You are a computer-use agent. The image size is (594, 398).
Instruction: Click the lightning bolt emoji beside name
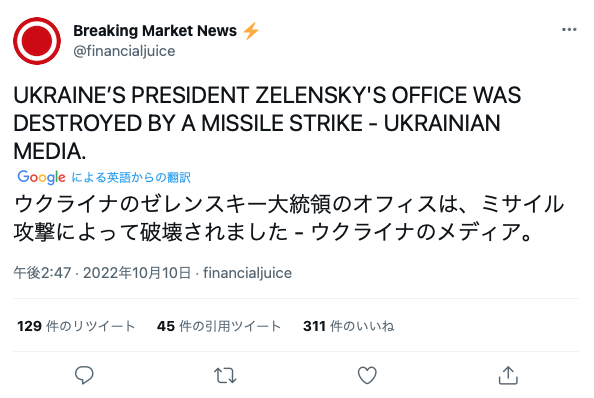tap(251, 31)
